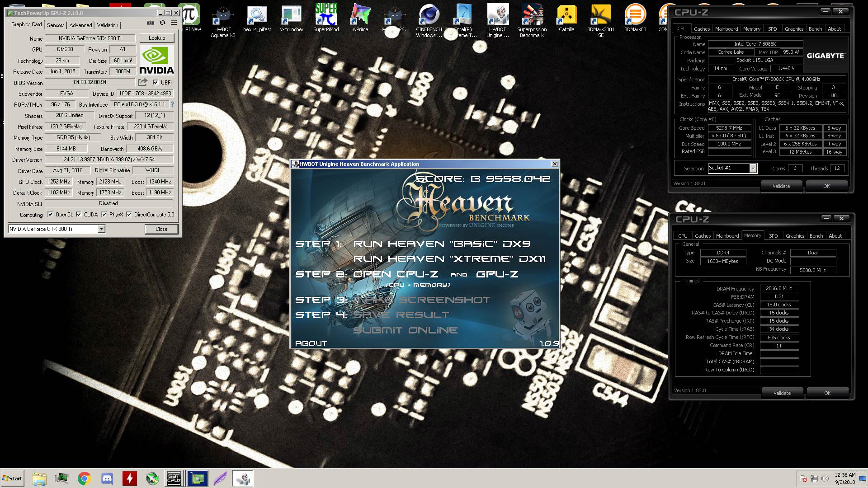Open the GPU-Z hamburger menu icon

[174, 23]
